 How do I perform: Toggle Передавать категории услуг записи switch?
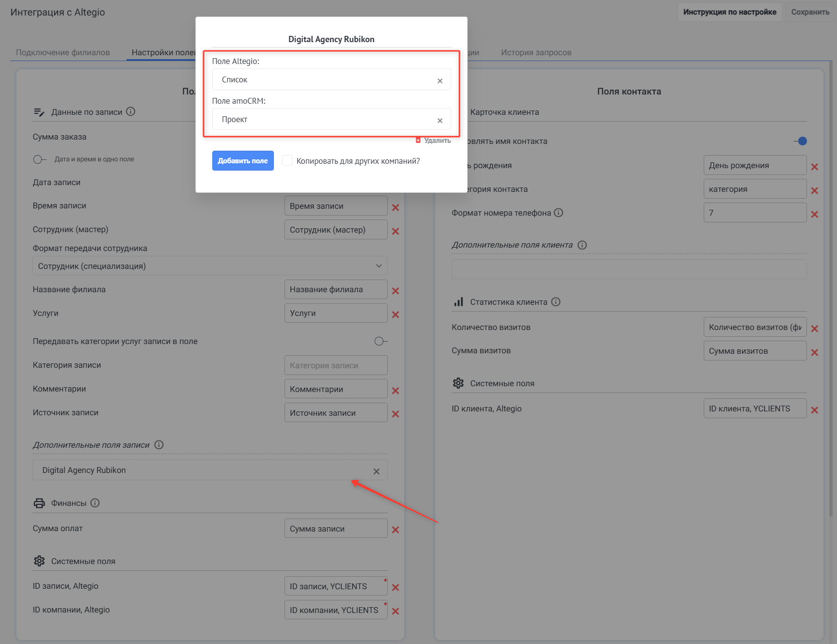[381, 341]
